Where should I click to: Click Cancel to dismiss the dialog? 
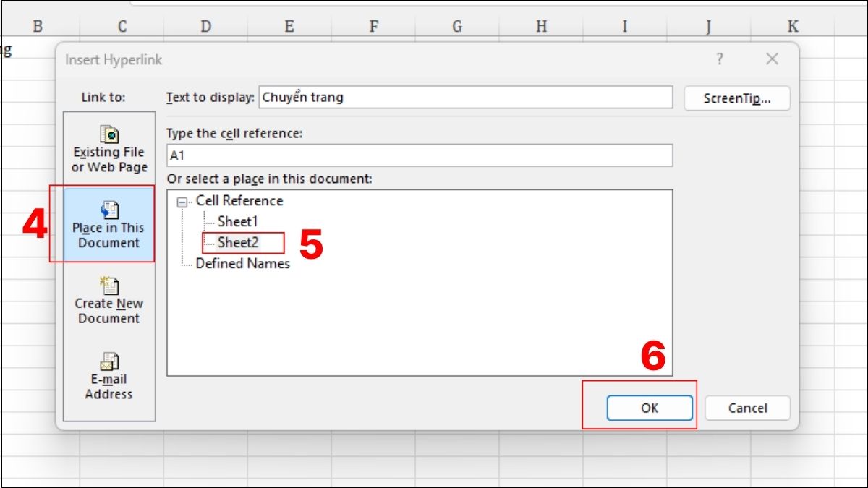(746, 408)
